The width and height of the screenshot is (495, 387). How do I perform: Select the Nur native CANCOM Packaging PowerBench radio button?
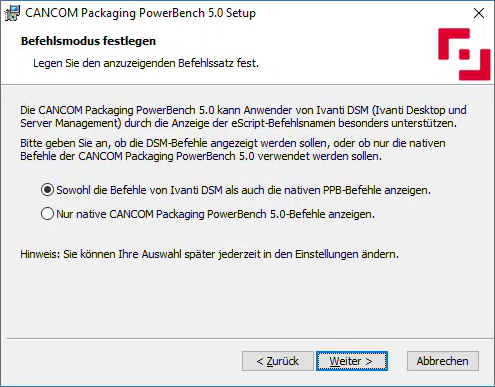[x=47, y=214]
